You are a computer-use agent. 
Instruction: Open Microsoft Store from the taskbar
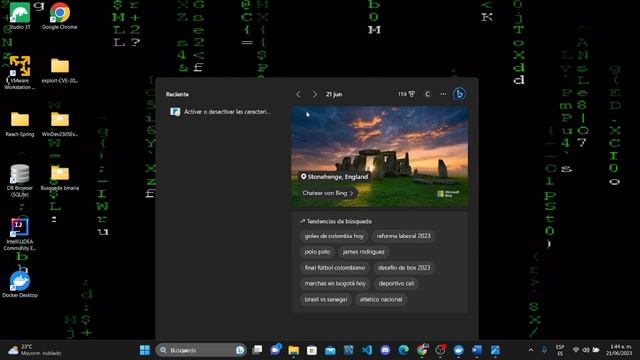pyautogui.click(x=312, y=350)
